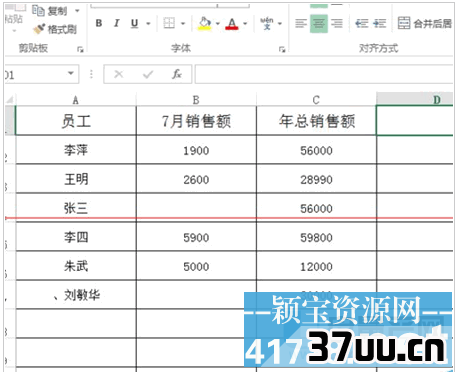Select column B header

(x=196, y=100)
